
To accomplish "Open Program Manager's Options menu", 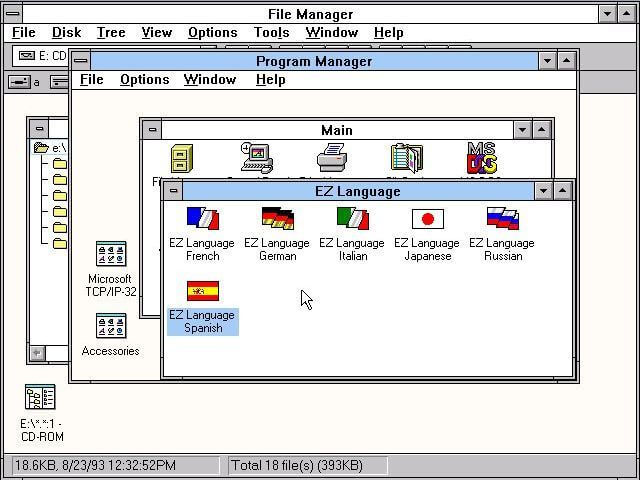I will tap(144, 80).
